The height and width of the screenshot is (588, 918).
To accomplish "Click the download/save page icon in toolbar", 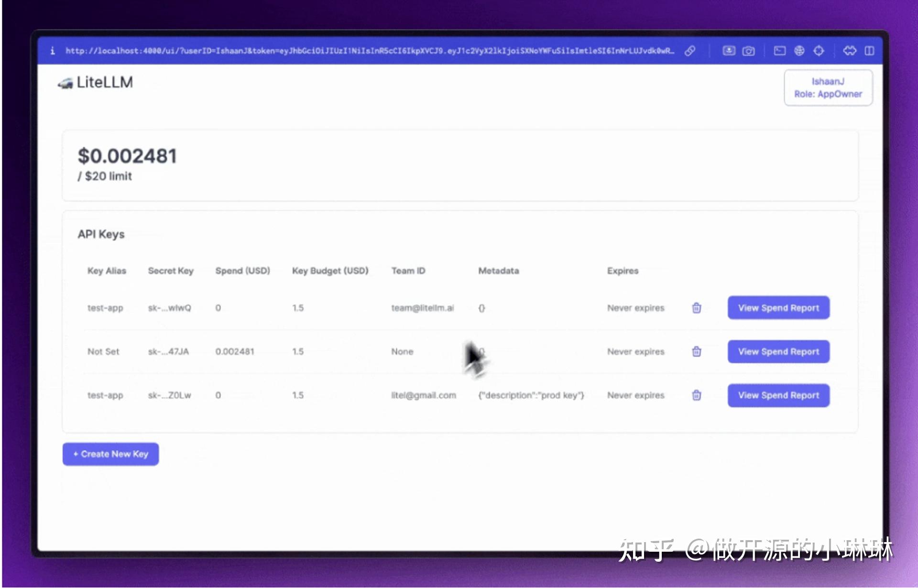I will point(729,51).
